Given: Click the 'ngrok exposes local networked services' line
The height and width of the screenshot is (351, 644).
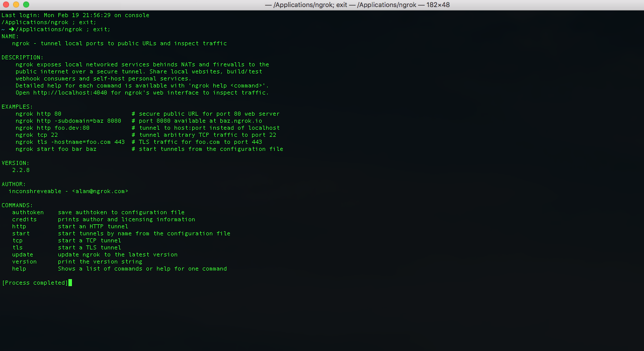Looking at the screenshot, I should point(142,64).
